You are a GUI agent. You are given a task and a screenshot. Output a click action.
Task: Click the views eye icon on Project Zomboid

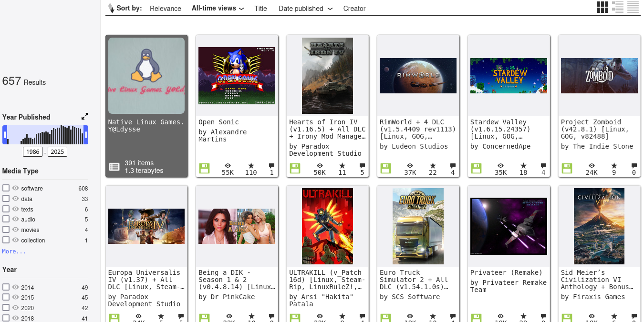pos(591,166)
